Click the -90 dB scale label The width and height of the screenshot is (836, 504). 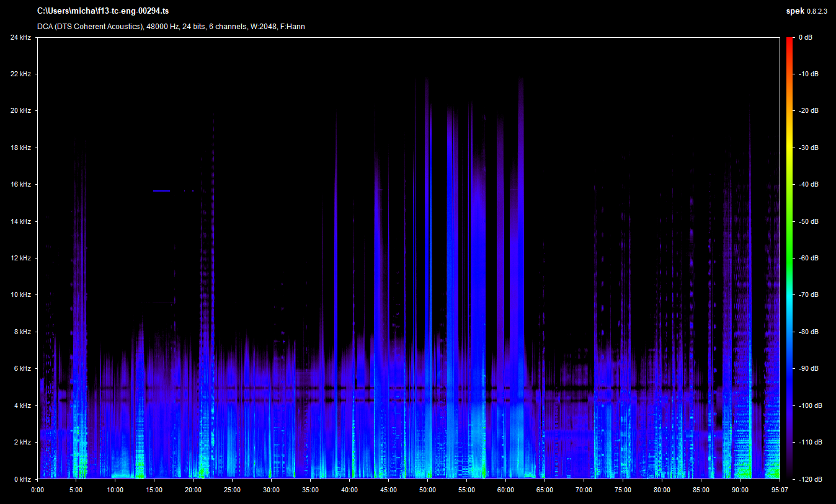click(x=808, y=369)
